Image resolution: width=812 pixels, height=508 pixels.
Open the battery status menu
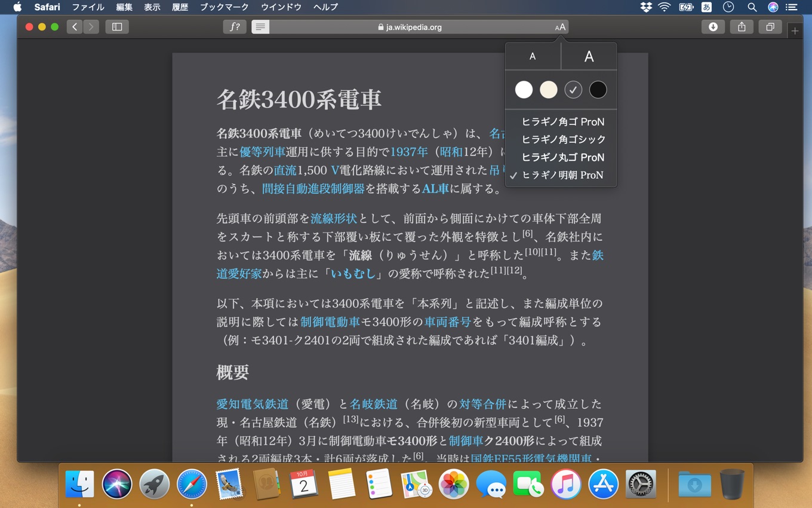685,7
